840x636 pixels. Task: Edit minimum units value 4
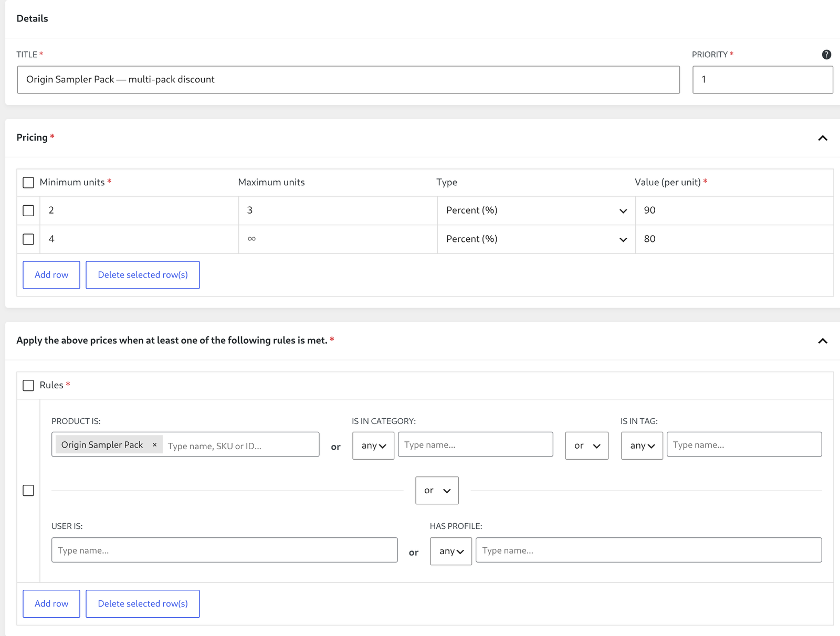point(140,239)
